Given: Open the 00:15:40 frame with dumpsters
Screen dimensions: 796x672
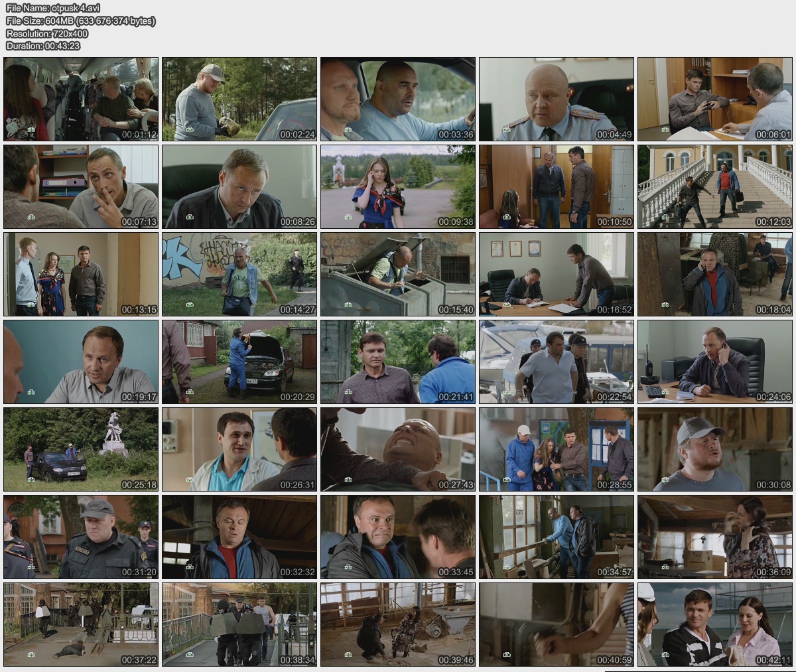Looking at the screenshot, I should (x=398, y=274).
